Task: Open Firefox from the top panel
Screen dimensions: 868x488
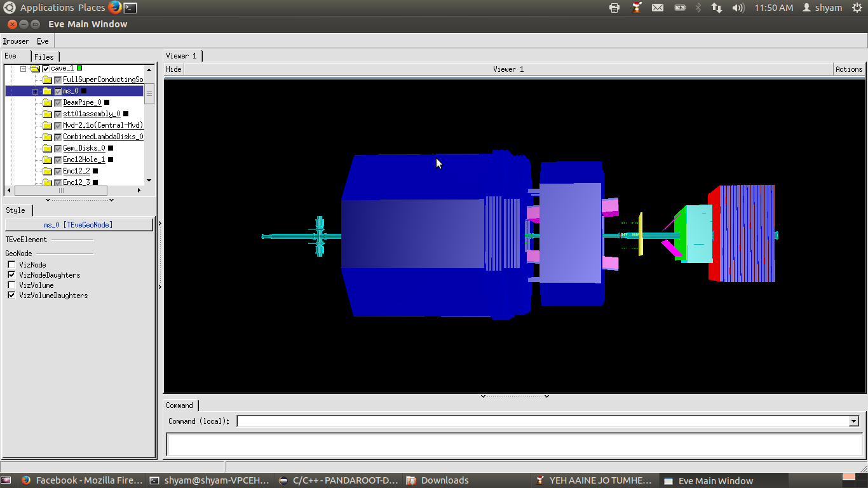Action: coord(114,8)
